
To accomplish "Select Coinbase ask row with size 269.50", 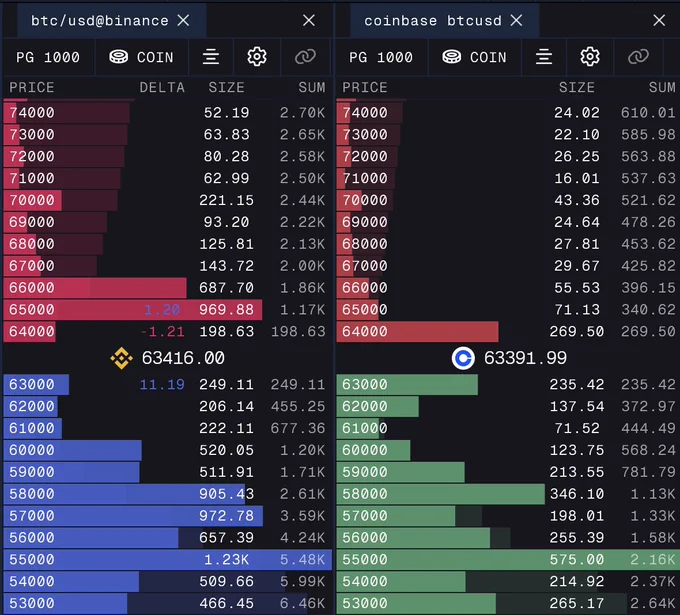I will click(508, 331).
